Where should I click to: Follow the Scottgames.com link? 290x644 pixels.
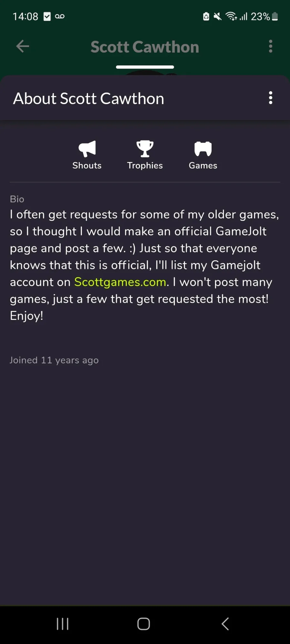[x=120, y=282]
